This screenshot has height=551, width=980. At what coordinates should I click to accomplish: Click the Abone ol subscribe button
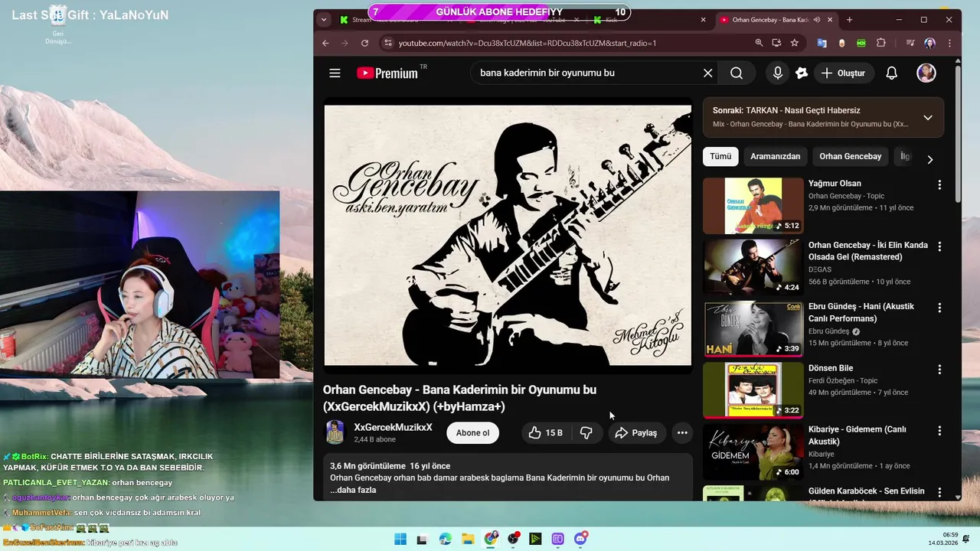472,433
